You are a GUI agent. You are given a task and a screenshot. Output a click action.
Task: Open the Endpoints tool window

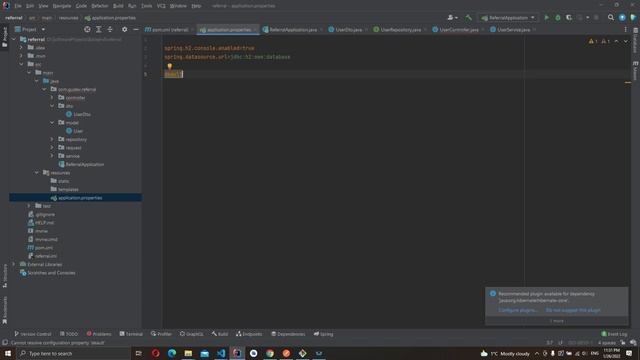[x=249, y=334]
